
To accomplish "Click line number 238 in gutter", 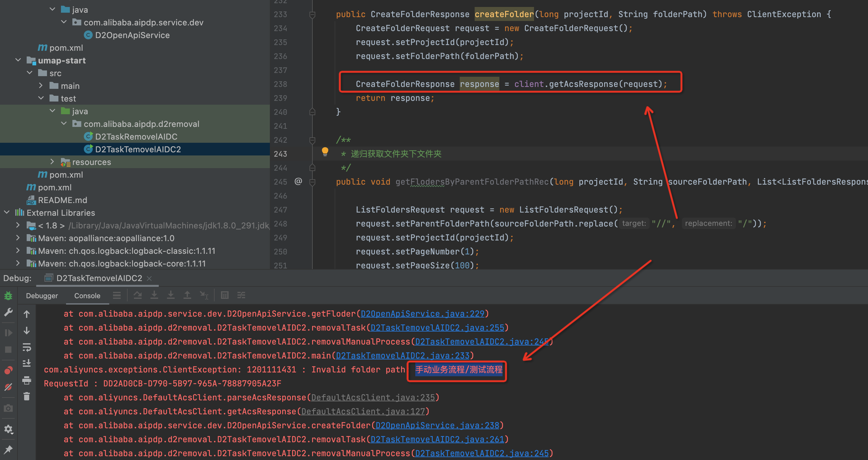I will [280, 84].
